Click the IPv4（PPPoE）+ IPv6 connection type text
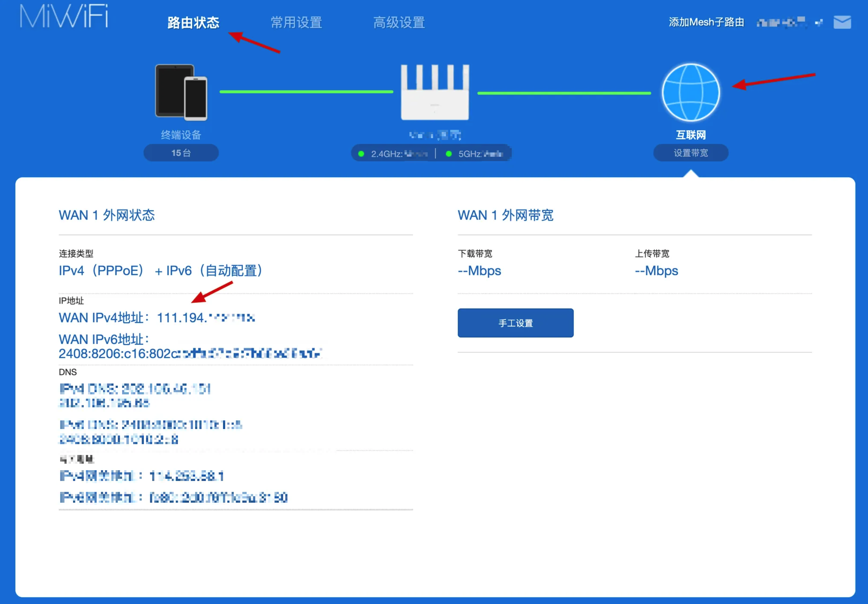 [x=161, y=271]
